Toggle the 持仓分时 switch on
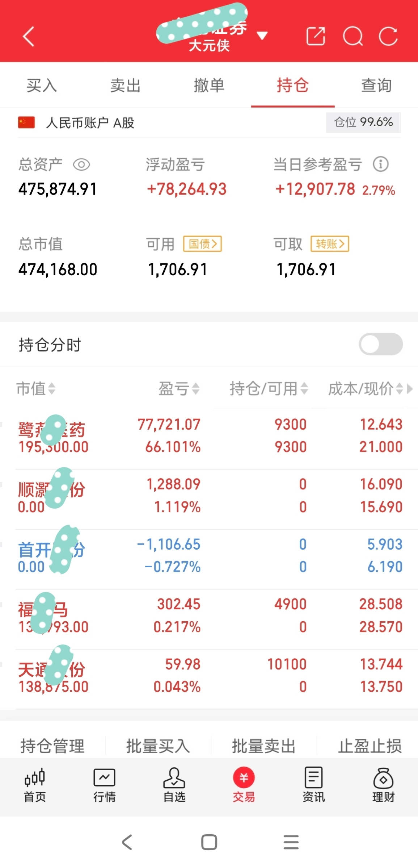418x868 pixels. [381, 344]
